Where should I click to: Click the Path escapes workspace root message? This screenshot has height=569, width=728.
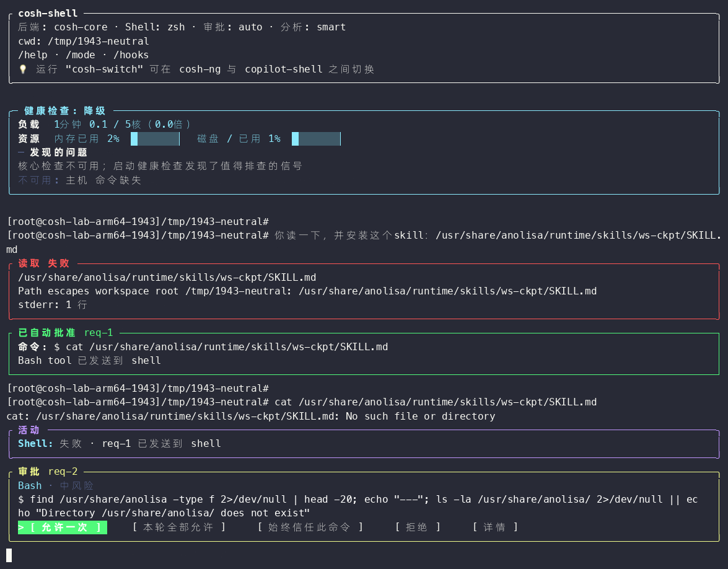point(307,291)
